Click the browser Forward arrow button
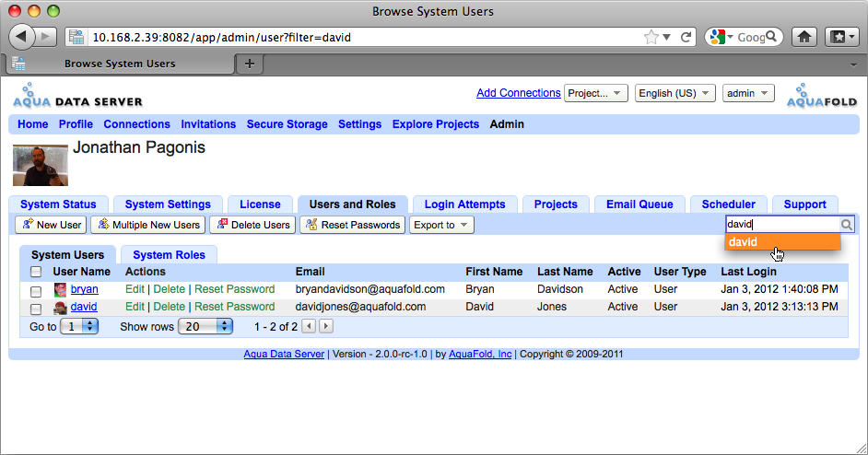 click(x=46, y=37)
